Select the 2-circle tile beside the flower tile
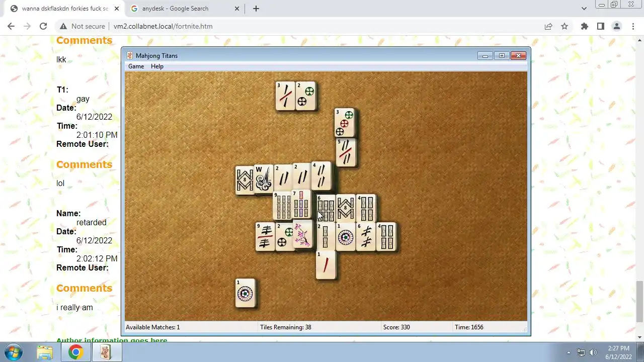Screen dimensions: 644x362 285,237
